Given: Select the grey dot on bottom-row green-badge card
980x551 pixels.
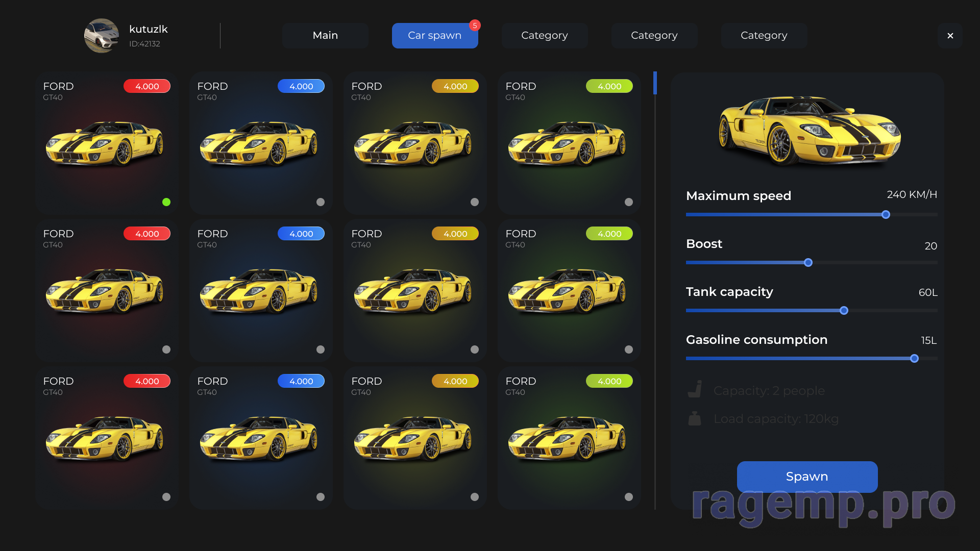Looking at the screenshot, I should tap(629, 497).
